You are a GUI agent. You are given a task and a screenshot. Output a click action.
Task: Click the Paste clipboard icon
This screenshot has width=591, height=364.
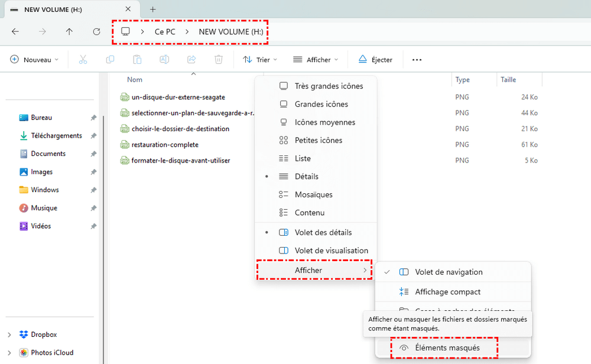point(137,60)
